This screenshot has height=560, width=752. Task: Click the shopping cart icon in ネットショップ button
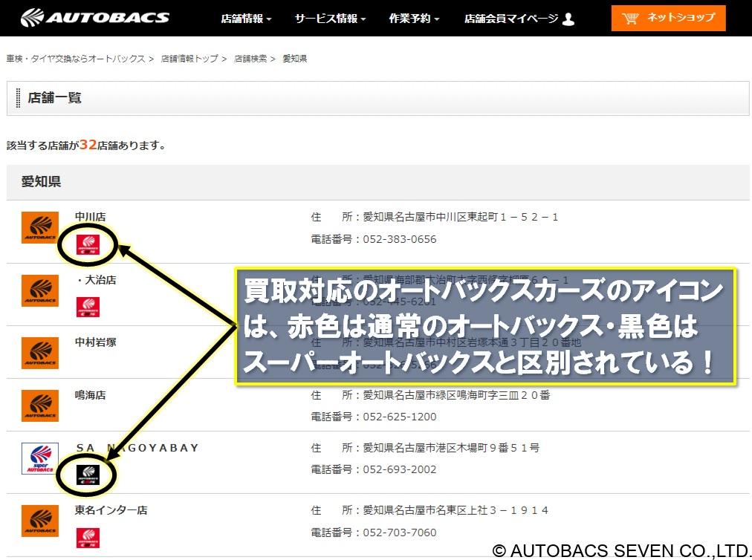pos(631,18)
